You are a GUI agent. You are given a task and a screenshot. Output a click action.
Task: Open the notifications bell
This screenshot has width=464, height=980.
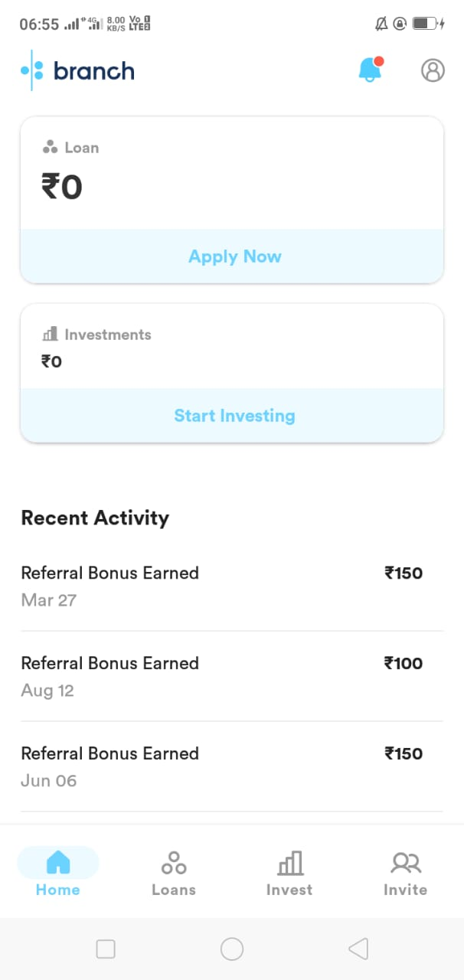(370, 70)
